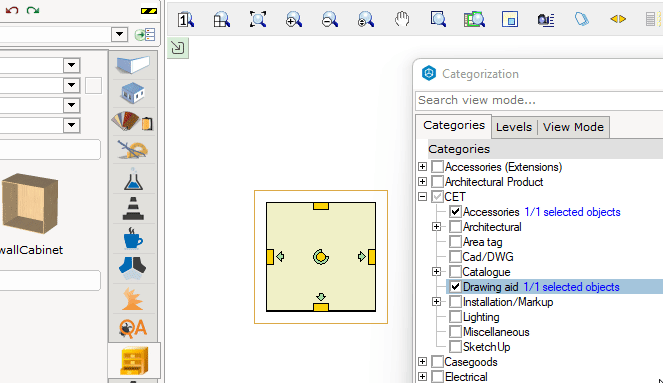Viewport: 663px width, 383px height.
Task: Open the orange flame splash icon
Action: point(133,298)
